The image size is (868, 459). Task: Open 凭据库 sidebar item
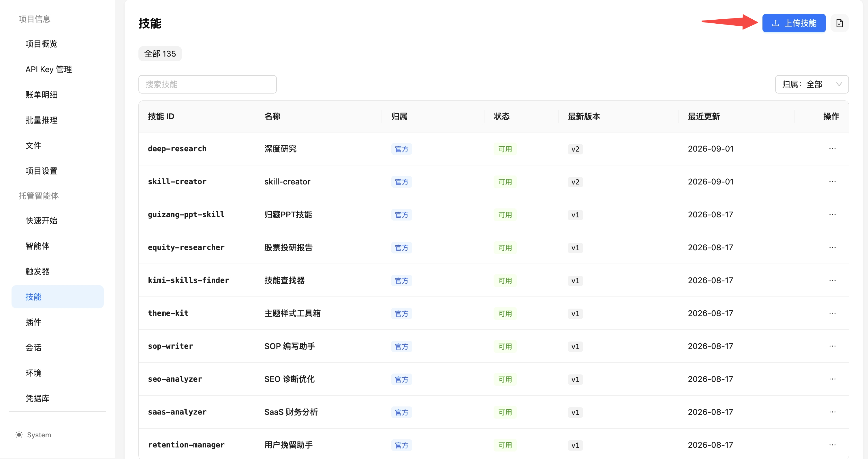click(x=58, y=398)
